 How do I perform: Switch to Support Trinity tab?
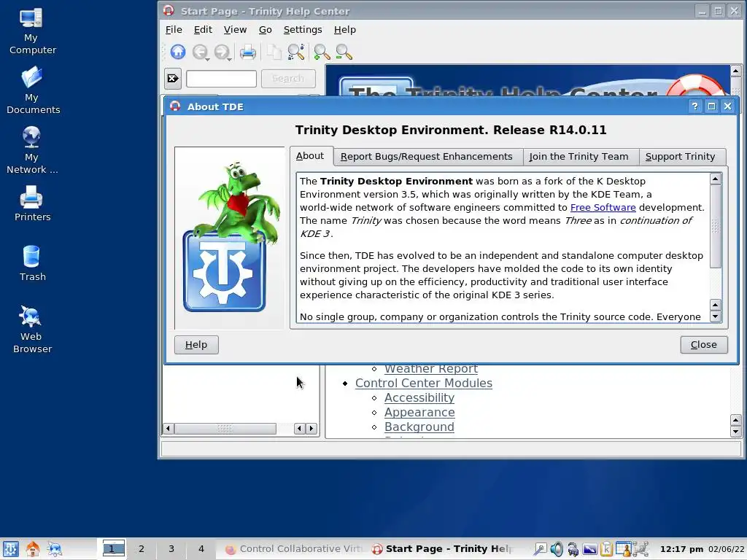[x=681, y=157]
